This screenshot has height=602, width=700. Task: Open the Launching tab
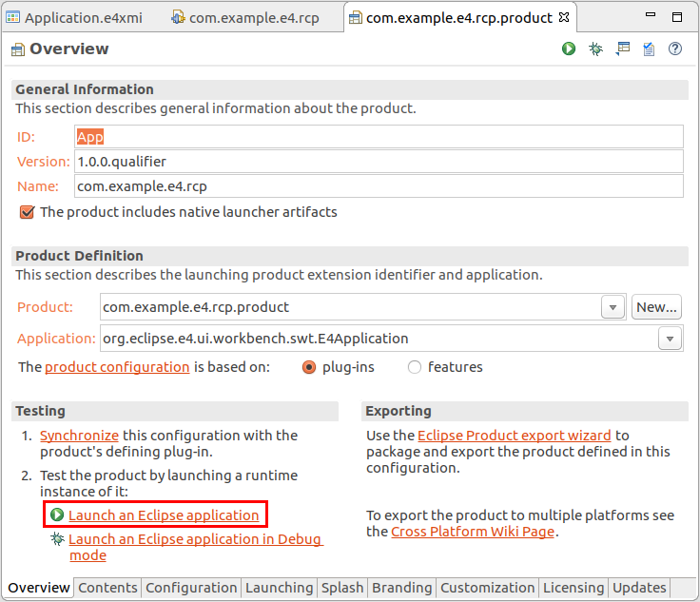pos(279,588)
